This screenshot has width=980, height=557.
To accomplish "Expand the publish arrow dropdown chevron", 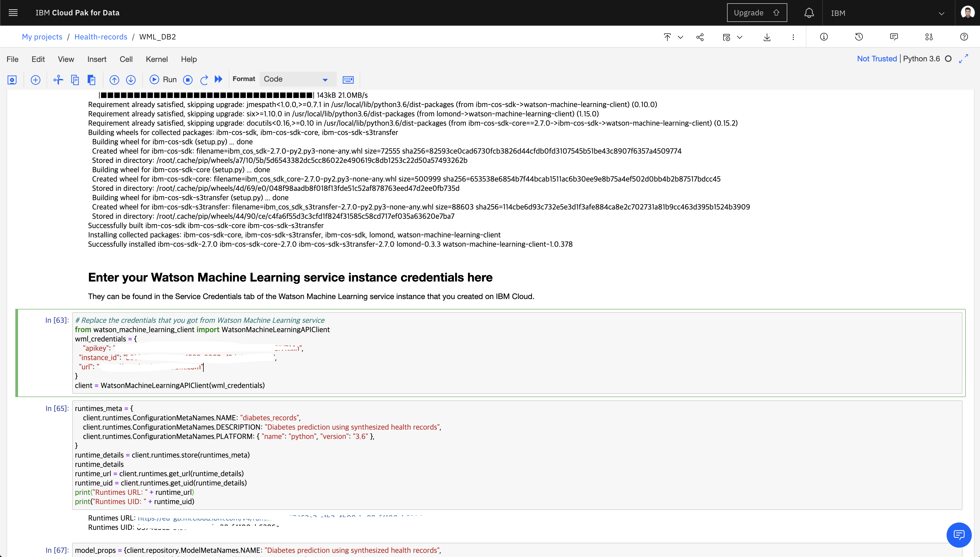I will point(680,37).
